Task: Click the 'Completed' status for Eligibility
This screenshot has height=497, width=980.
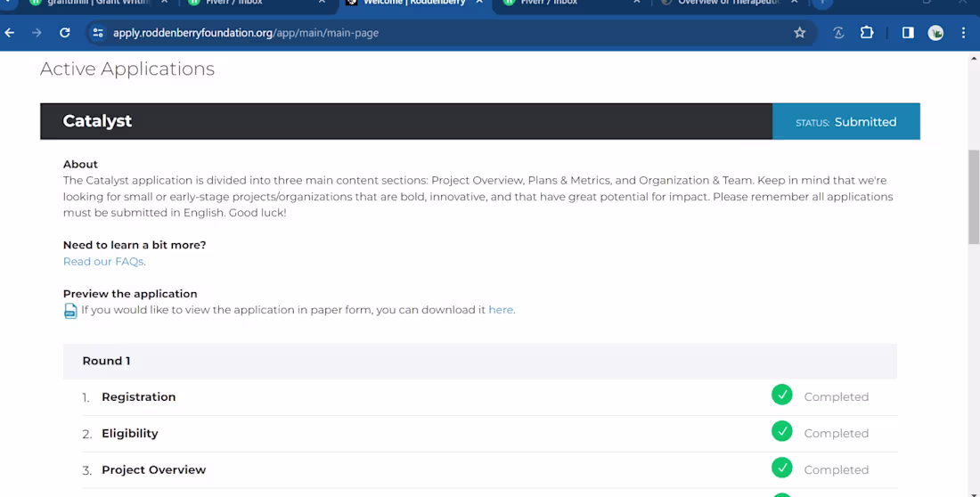Action: click(x=837, y=433)
